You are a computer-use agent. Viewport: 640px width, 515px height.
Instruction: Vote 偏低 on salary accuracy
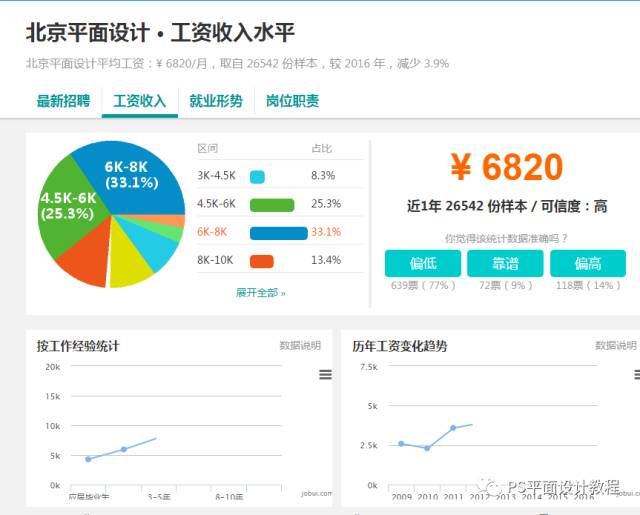click(x=422, y=263)
